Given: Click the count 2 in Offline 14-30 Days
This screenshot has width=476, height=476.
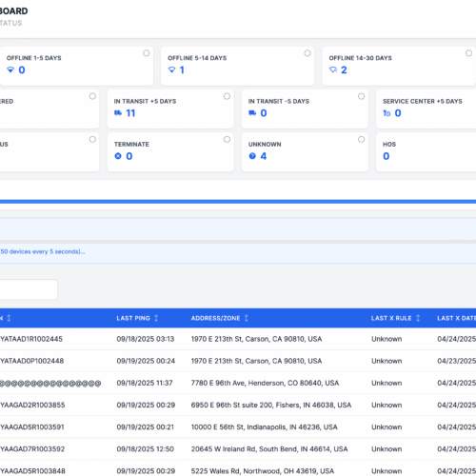Looking at the screenshot, I should pos(344,69).
